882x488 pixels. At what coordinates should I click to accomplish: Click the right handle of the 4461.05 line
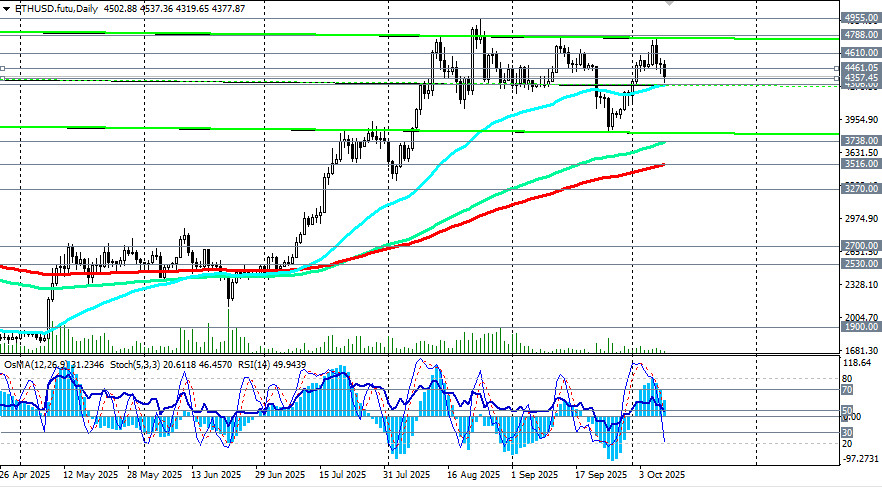tap(835, 69)
